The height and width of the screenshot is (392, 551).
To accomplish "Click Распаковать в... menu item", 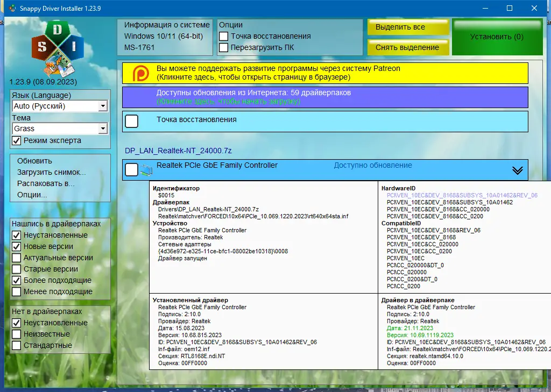I will (x=46, y=183).
